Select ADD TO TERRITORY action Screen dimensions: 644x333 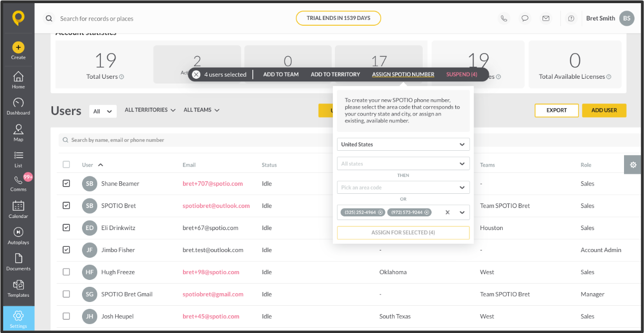tap(335, 75)
